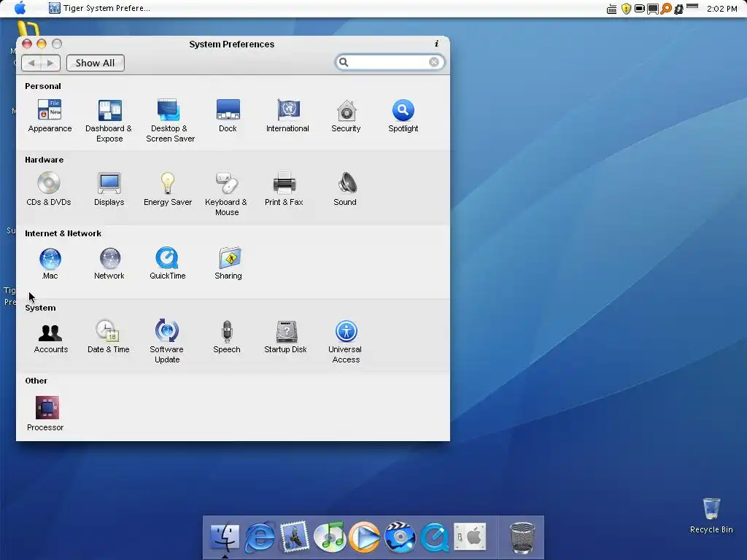Open the Trash in the dock
The width and height of the screenshot is (747, 560).
coord(522,538)
